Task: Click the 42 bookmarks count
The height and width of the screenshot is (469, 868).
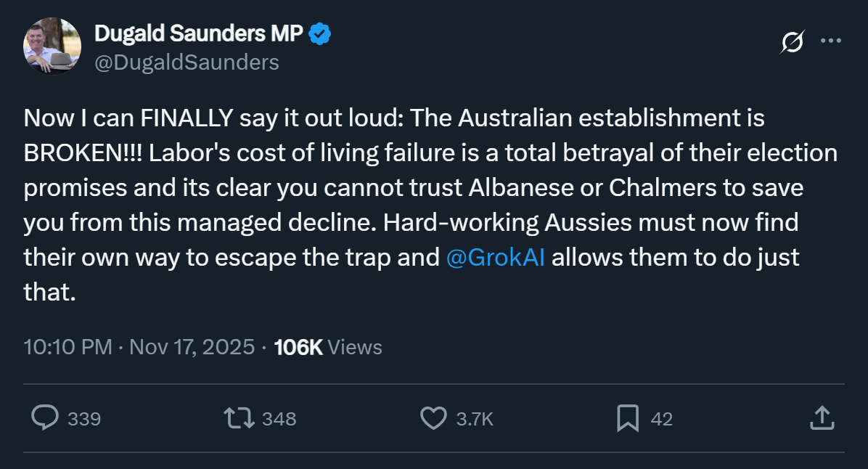Action: click(x=661, y=419)
